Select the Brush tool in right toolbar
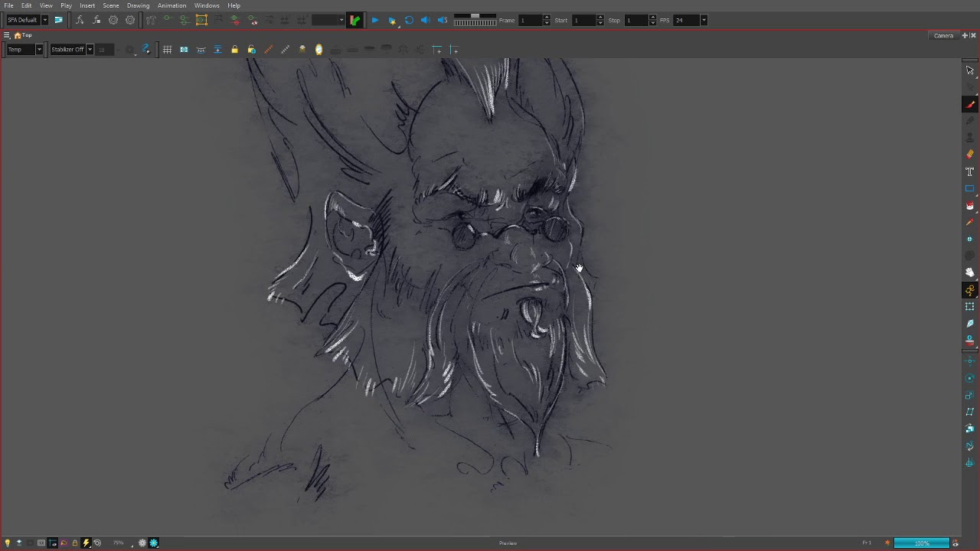 [970, 105]
